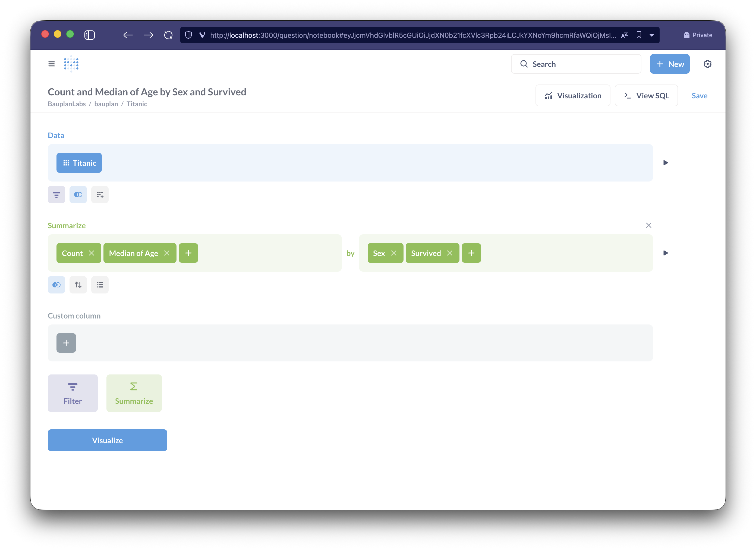Open the browser address bar dropdown arrow
Screen dimensions: 756x550
[651, 35]
